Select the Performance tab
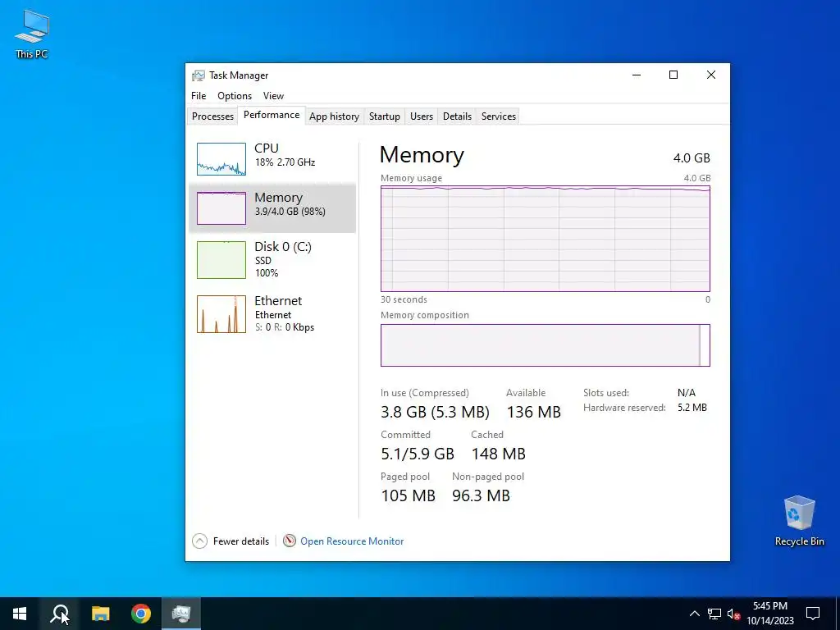Viewport: 840px width, 630px height. [272, 115]
